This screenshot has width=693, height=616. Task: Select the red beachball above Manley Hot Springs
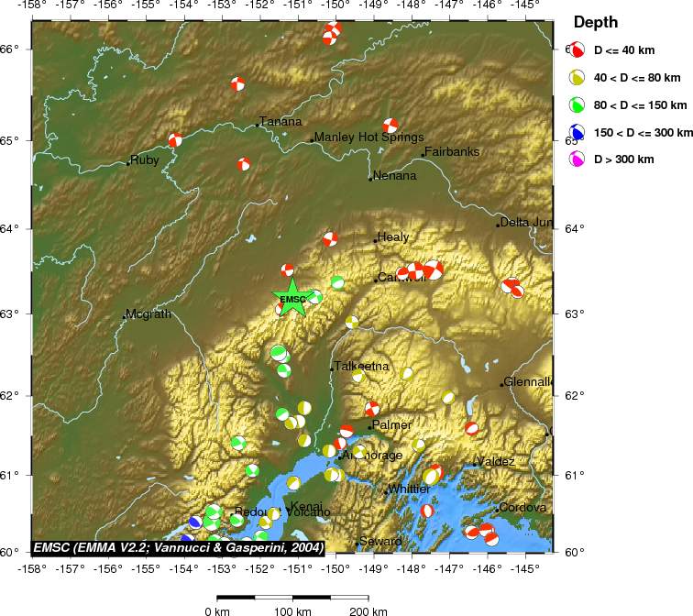[390, 126]
